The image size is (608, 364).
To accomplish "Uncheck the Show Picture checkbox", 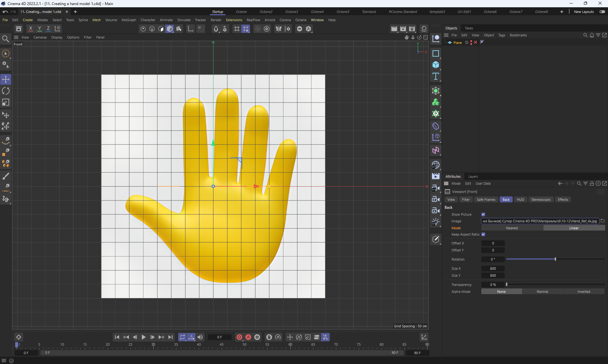I will [x=483, y=214].
